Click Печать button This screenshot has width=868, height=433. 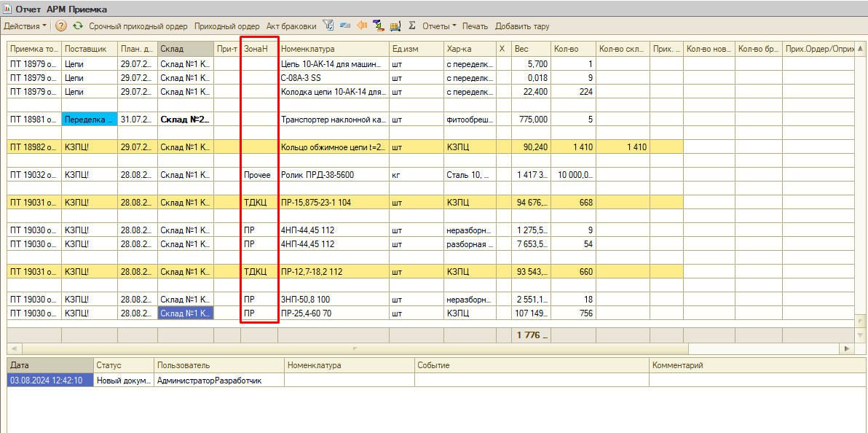(475, 26)
